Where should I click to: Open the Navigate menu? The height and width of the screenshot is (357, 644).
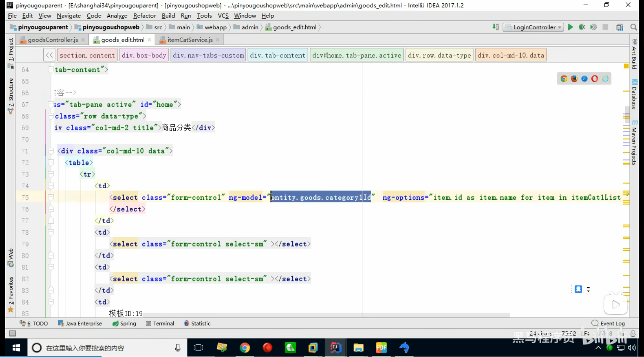tap(69, 16)
